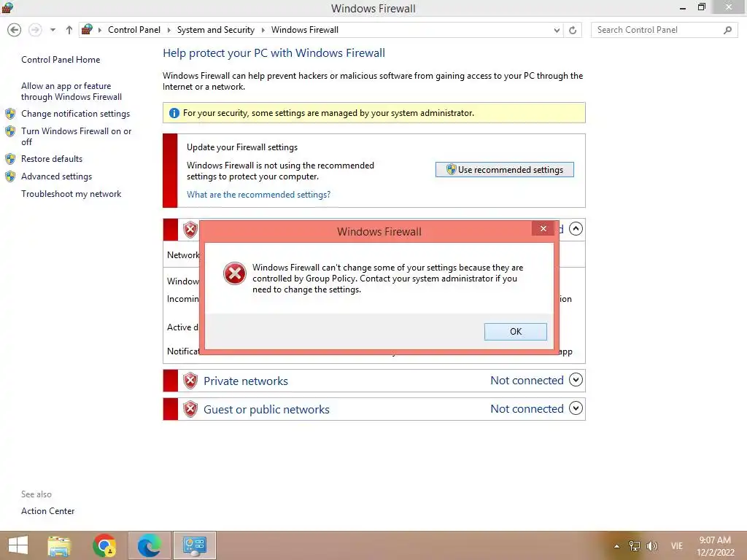This screenshot has height=560, width=747.
Task: Click Not connected status of Guest or public networks
Action: coord(527,408)
